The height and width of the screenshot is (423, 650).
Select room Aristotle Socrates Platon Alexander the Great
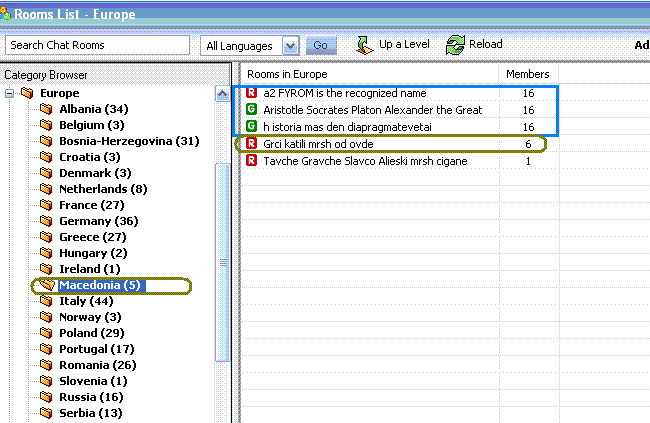[x=373, y=110]
